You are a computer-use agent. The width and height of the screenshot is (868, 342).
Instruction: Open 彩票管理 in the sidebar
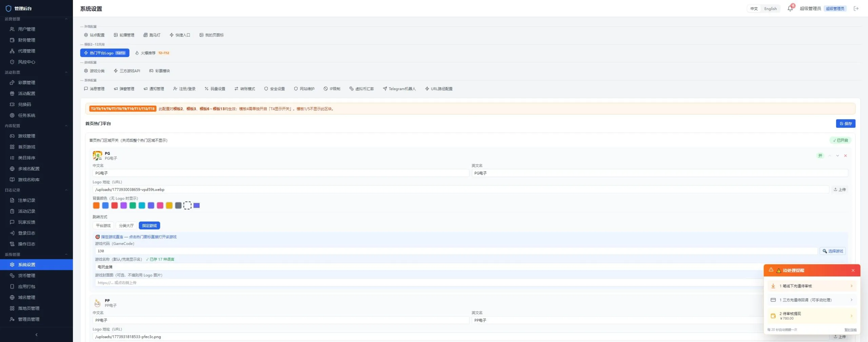tap(36, 83)
